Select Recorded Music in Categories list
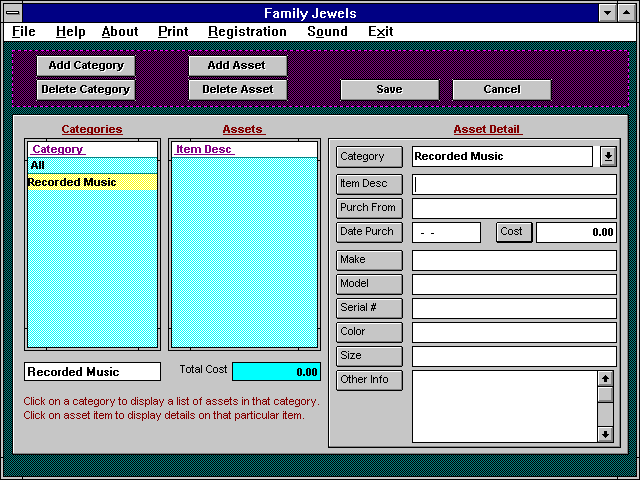The image size is (640, 480). tap(92, 182)
